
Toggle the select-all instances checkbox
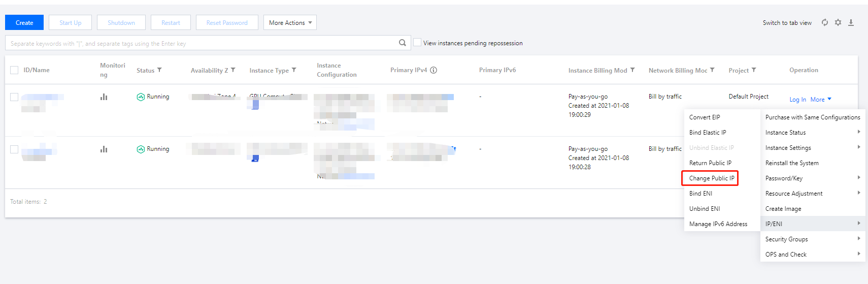14,70
